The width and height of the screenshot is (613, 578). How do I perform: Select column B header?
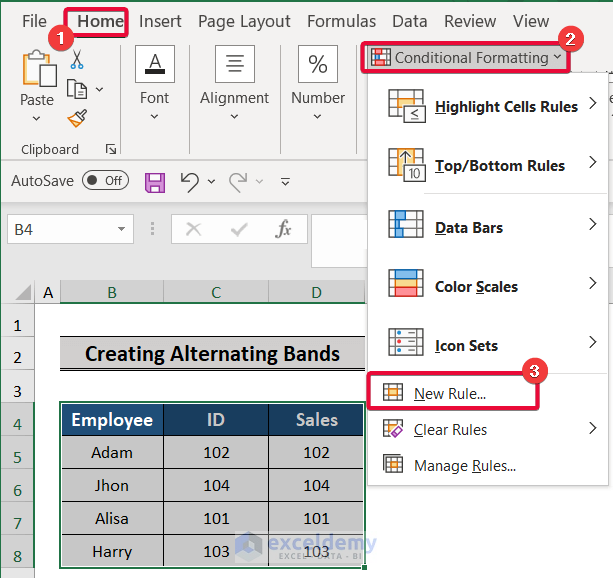[112, 292]
